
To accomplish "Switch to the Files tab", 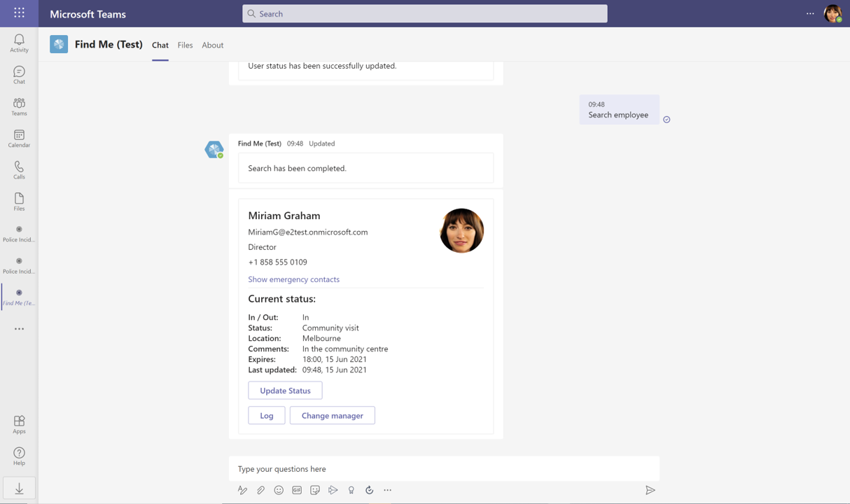I will click(185, 45).
